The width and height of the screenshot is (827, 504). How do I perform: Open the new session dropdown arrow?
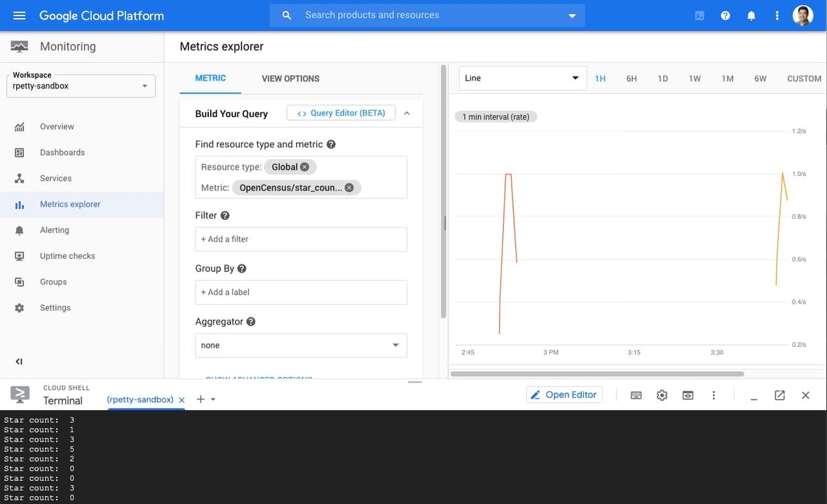(213, 400)
